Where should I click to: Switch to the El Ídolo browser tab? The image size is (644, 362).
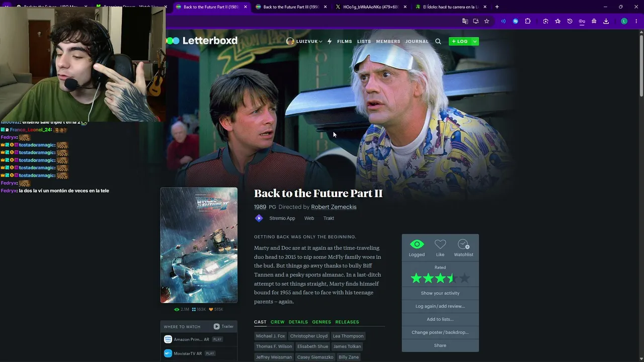(451, 7)
